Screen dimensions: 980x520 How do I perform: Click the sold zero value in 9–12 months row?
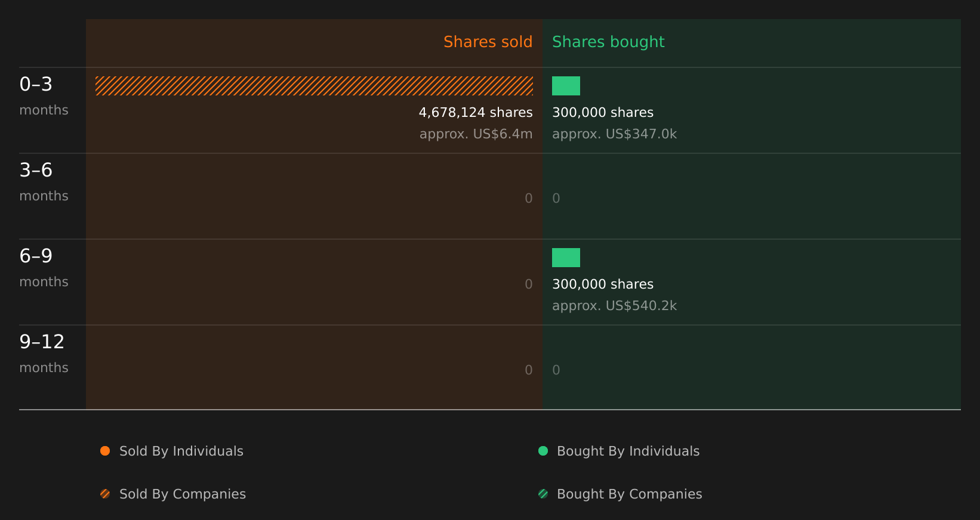529,370
